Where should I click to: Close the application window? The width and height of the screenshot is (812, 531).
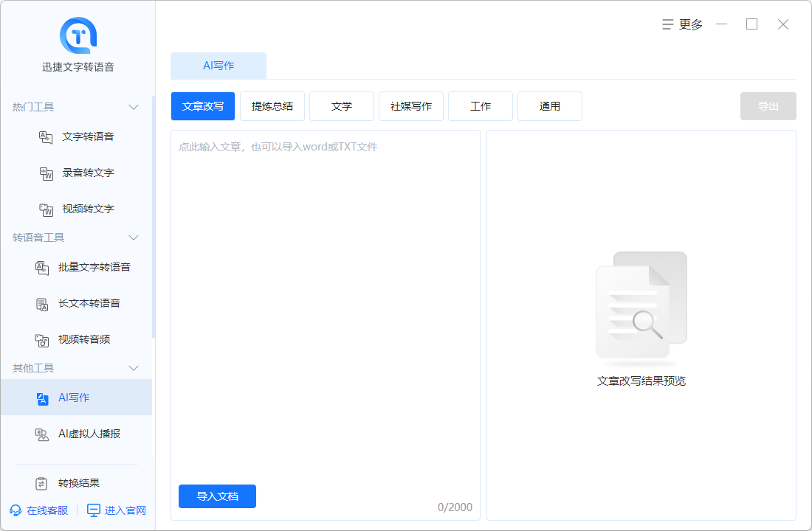pyautogui.click(x=783, y=24)
